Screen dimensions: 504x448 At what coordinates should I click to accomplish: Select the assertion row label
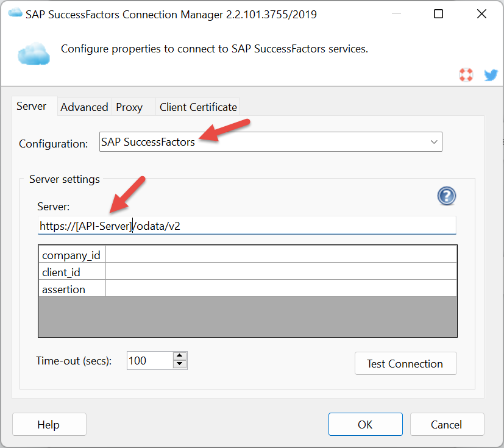point(72,289)
